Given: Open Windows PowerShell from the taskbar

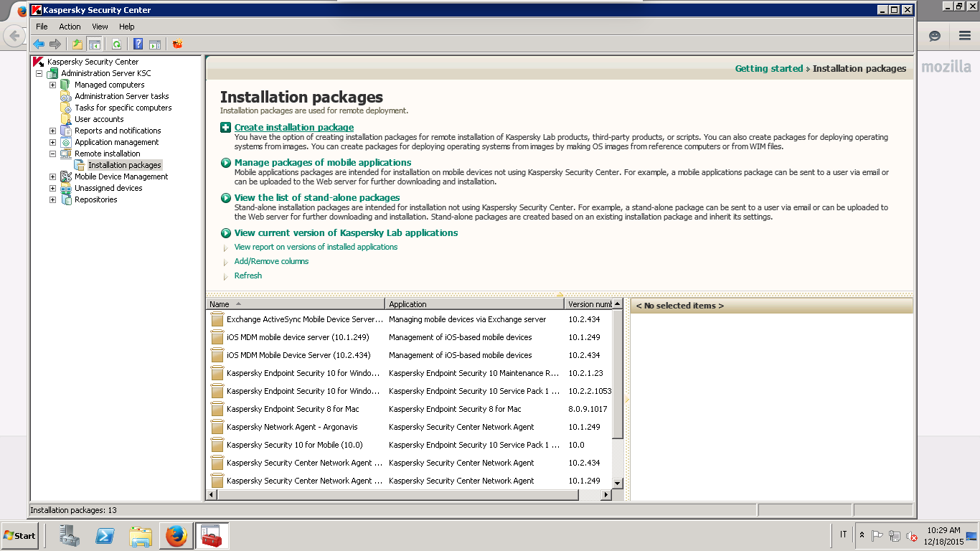Looking at the screenshot, I should pos(105,535).
